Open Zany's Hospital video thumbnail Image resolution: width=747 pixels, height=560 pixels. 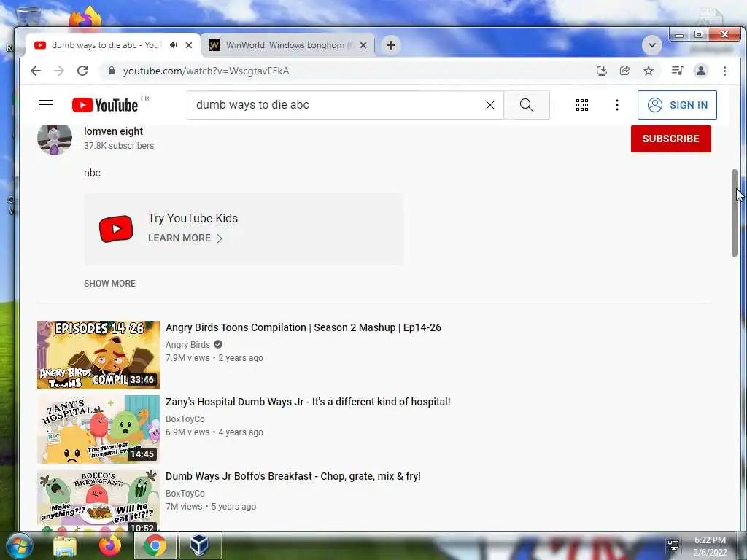pyautogui.click(x=98, y=429)
